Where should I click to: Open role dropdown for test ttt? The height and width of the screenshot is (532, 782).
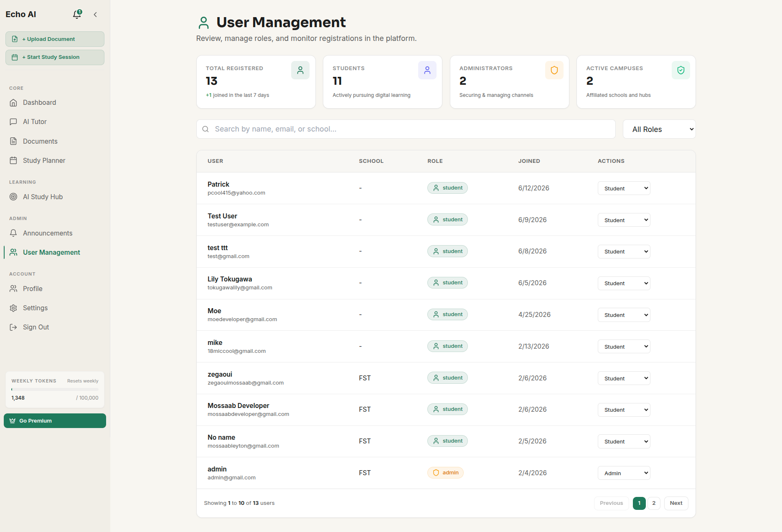tap(624, 252)
